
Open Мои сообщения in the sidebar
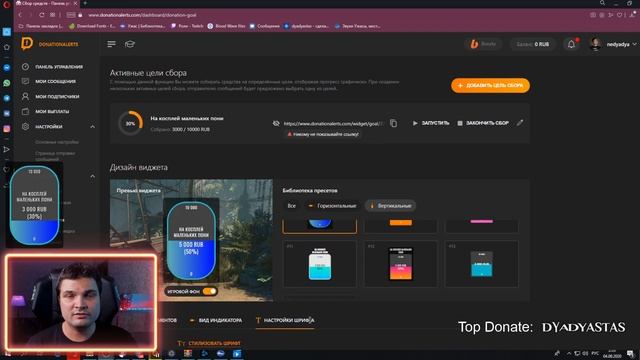[55, 81]
